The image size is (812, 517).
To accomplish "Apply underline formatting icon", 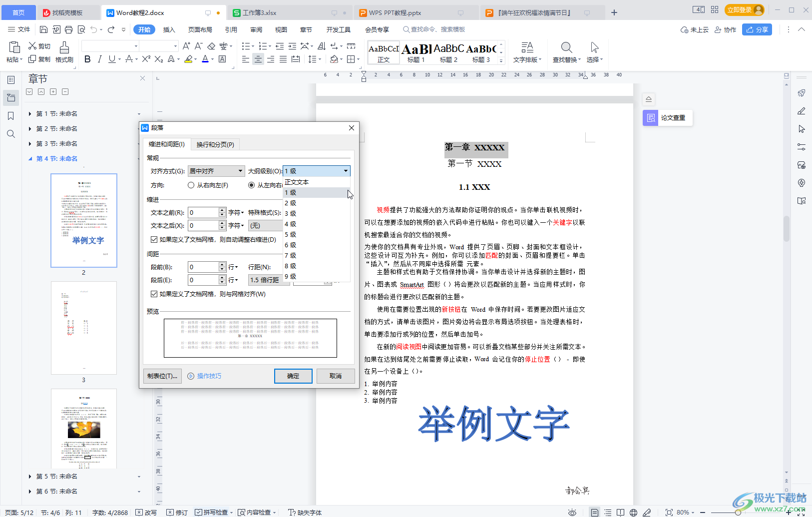I will point(112,59).
